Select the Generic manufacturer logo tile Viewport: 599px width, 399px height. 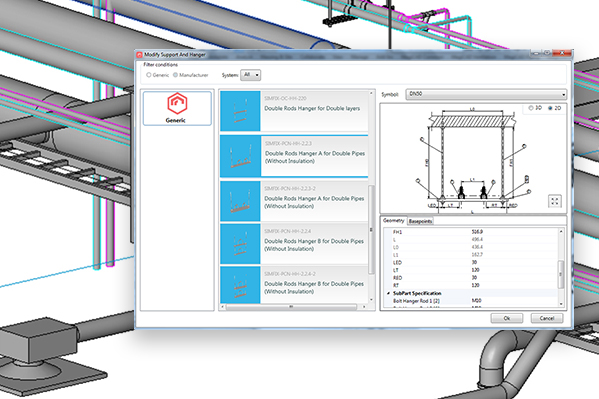(177, 108)
